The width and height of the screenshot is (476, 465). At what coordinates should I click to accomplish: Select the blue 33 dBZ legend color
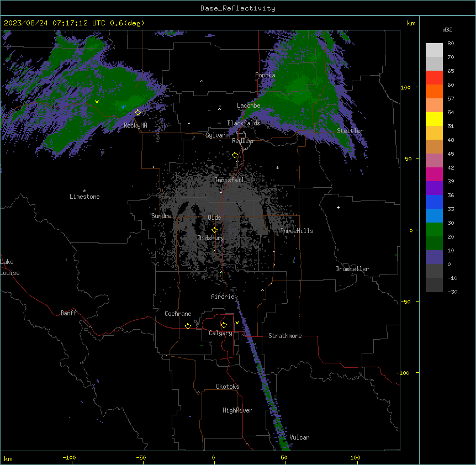point(434,202)
